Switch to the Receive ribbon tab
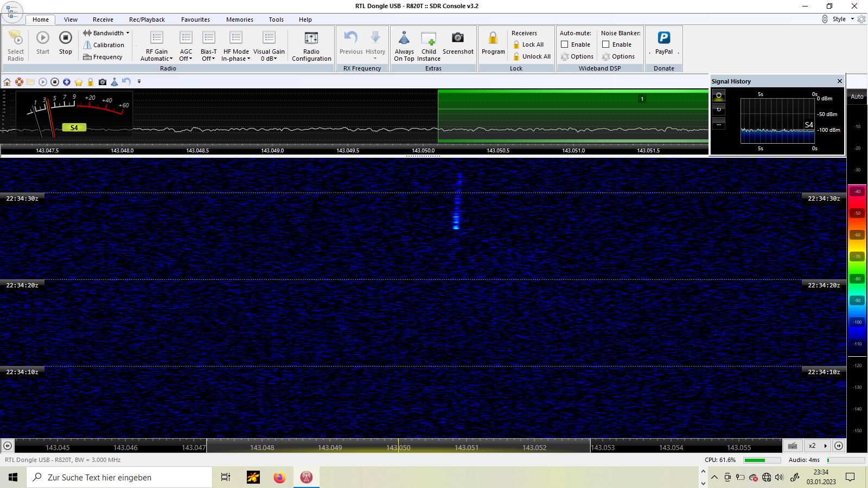868x488 pixels. tap(103, 20)
